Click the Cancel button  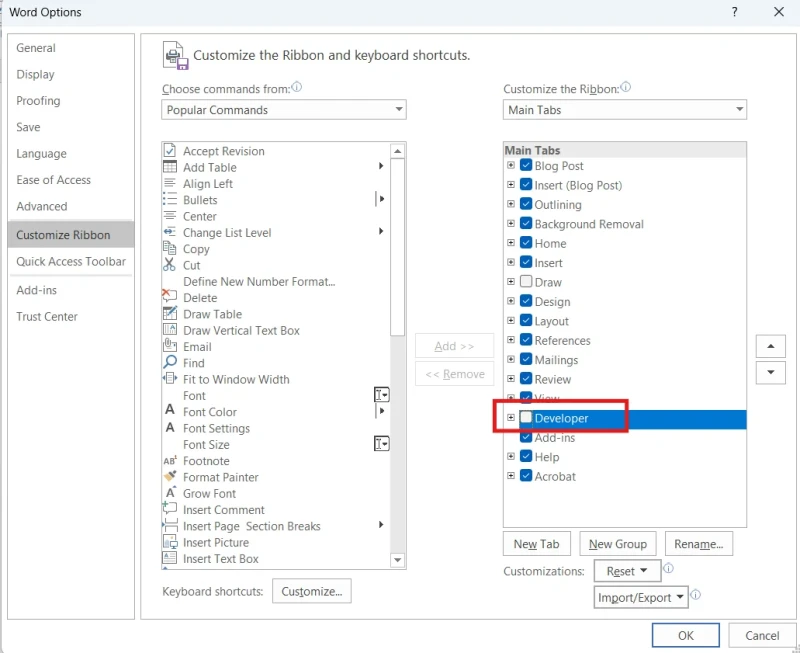pyautogui.click(x=762, y=636)
